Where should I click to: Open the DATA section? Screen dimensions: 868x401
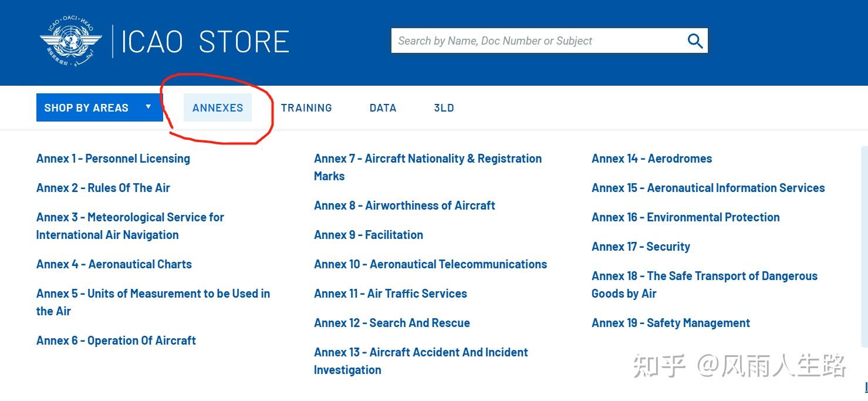[x=383, y=107]
